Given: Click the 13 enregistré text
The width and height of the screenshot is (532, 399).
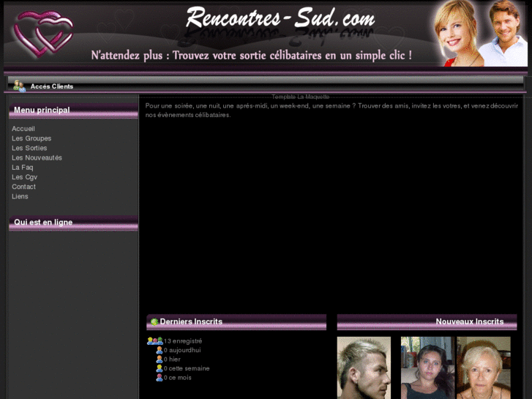Looking at the screenshot, I should coord(183,341).
